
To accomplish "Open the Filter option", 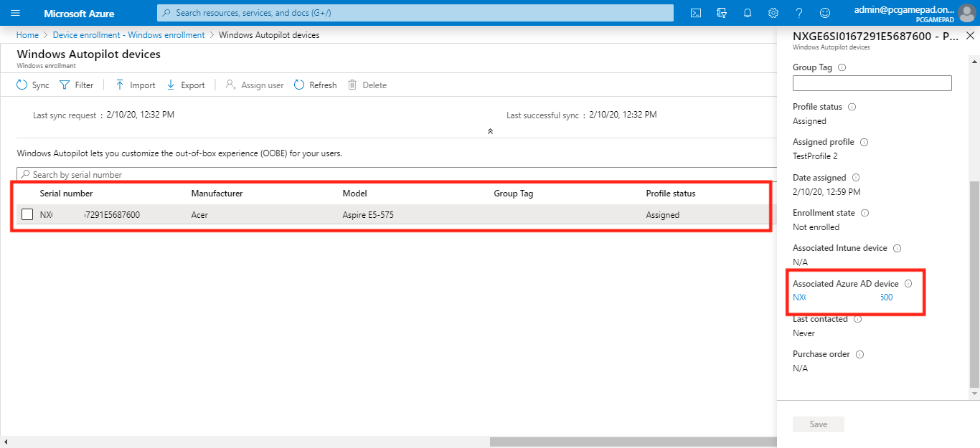I will coord(76,85).
